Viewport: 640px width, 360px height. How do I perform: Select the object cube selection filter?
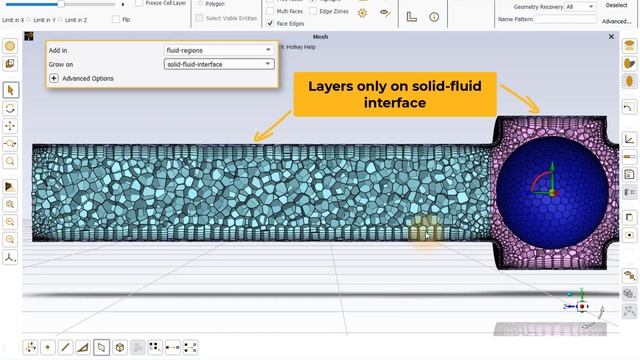point(120,347)
